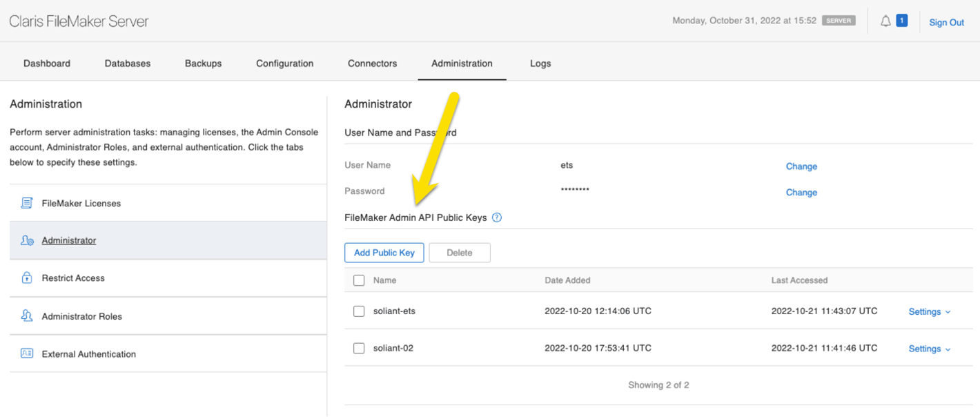Toggle the select-all checkbox in Name header
The width and height of the screenshot is (980, 417).
(359, 280)
